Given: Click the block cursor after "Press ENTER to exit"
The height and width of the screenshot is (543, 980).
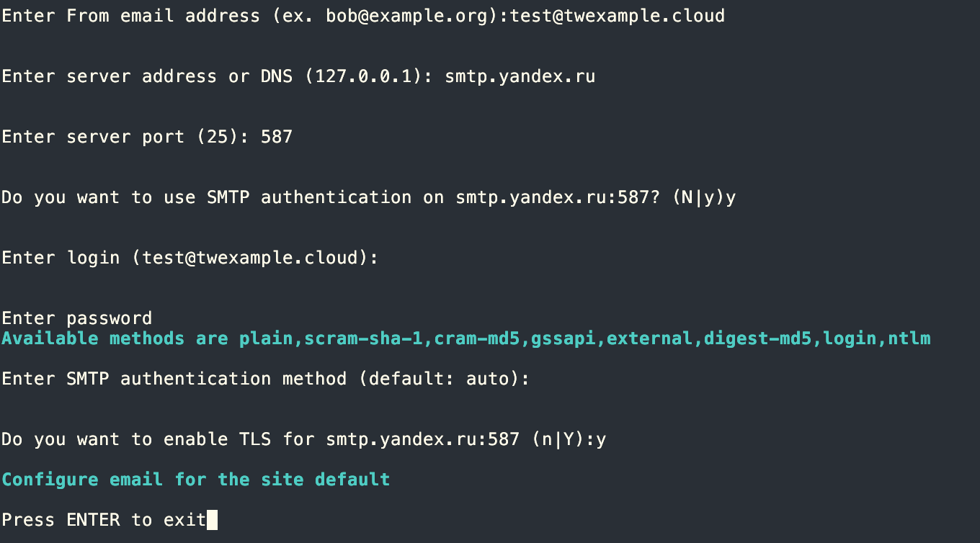Looking at the screenshot, I should [212, 520].
